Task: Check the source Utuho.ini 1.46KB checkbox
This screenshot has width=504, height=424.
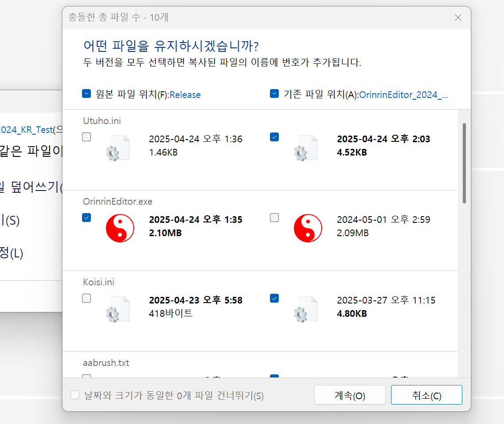Action: coord(87,137)
